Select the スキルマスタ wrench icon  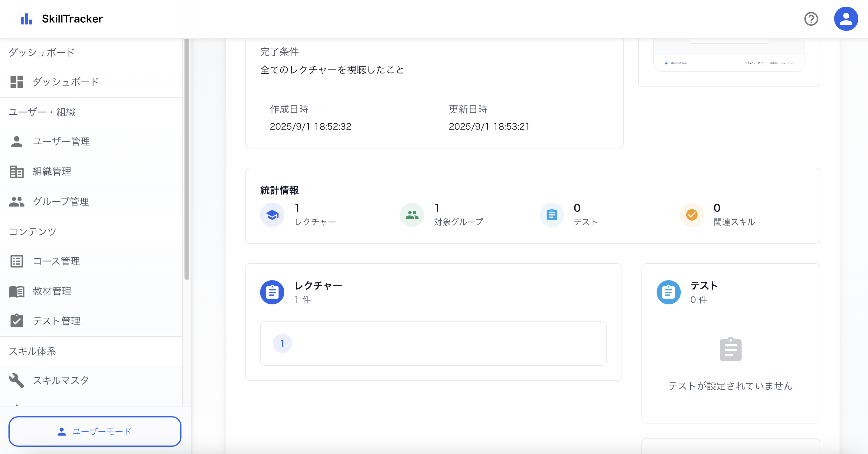17,381
